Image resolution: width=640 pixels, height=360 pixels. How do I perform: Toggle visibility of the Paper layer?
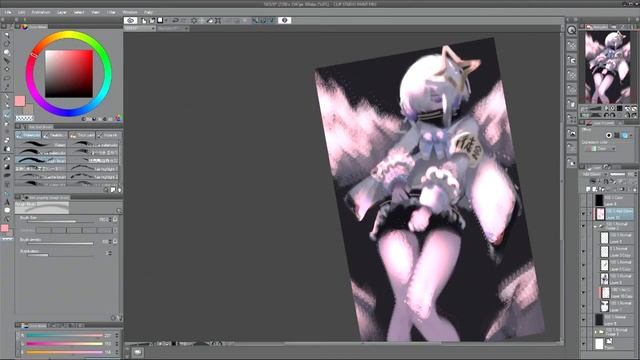583,344
